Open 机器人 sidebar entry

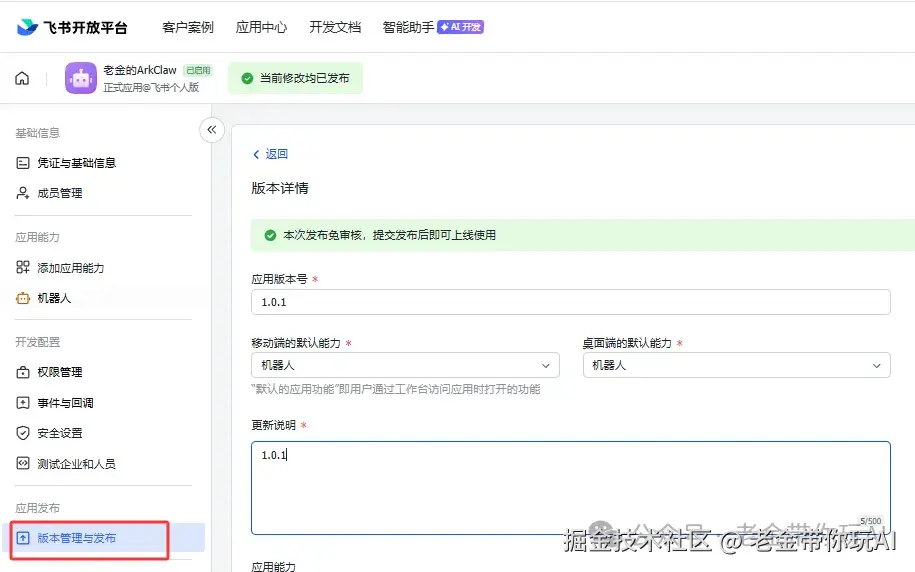click(54, 298)
